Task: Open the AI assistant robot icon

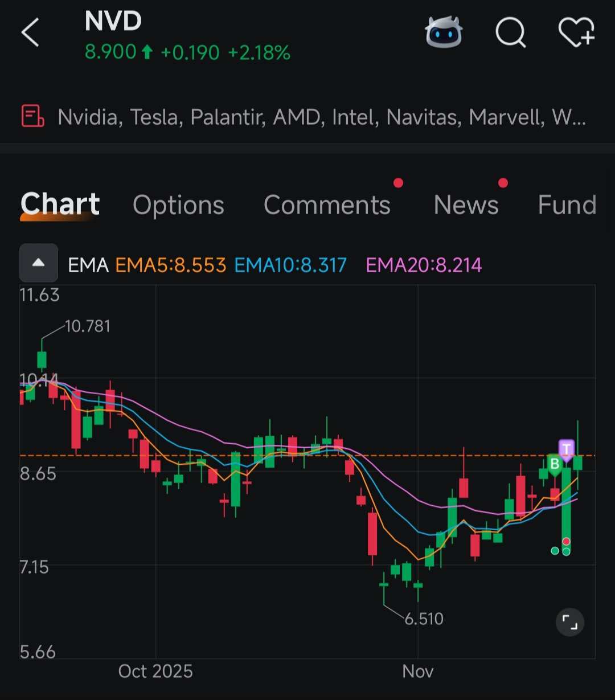Action: pos(444,32)
